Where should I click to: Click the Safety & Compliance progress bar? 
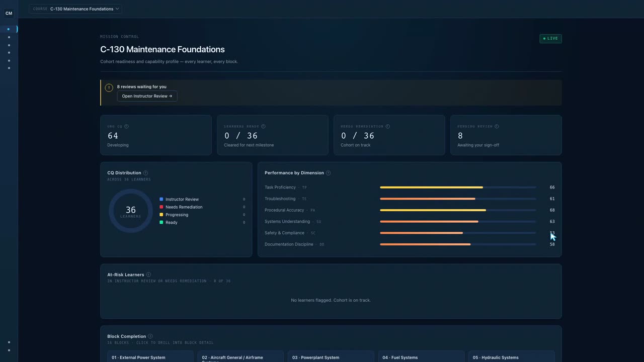click(458, 233)
